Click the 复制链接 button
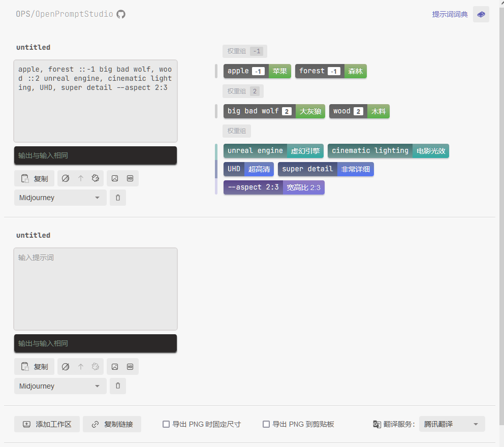 (112, 424)
